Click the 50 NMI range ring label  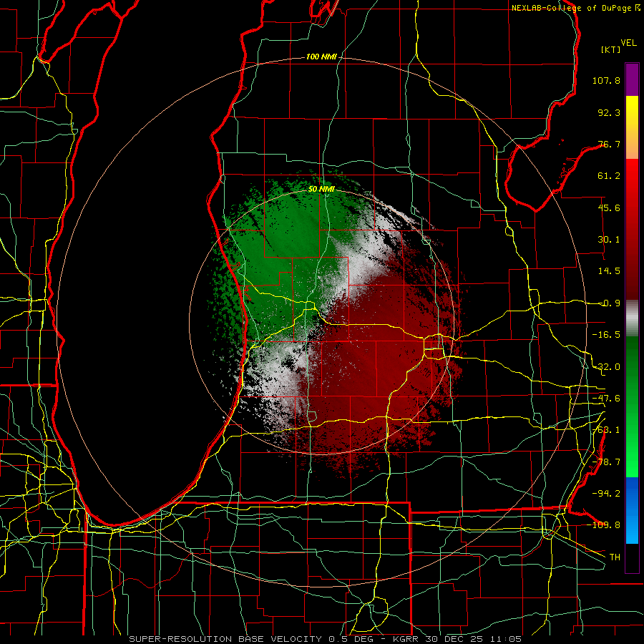point(321,189)
